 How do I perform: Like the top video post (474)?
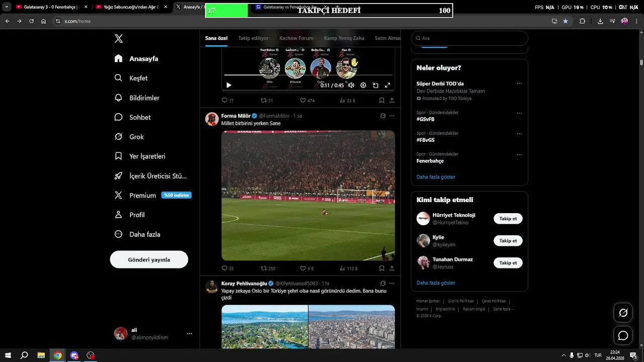pos(307,101)
